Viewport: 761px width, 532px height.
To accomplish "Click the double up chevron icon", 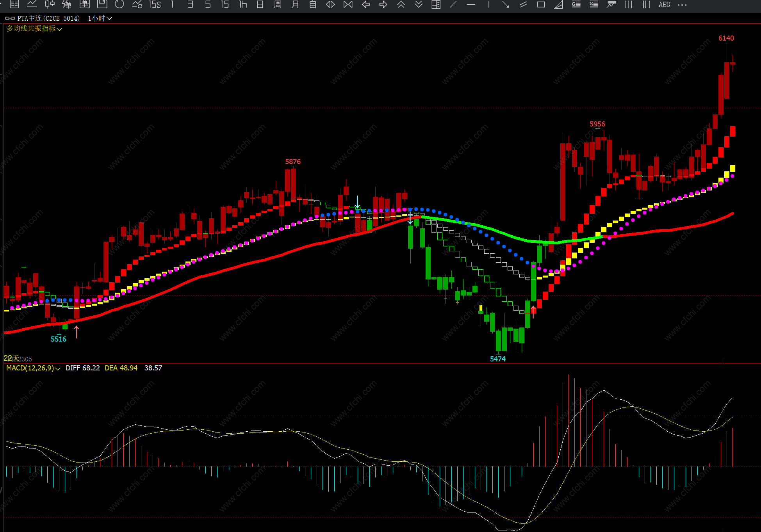I will click(401, 5).
